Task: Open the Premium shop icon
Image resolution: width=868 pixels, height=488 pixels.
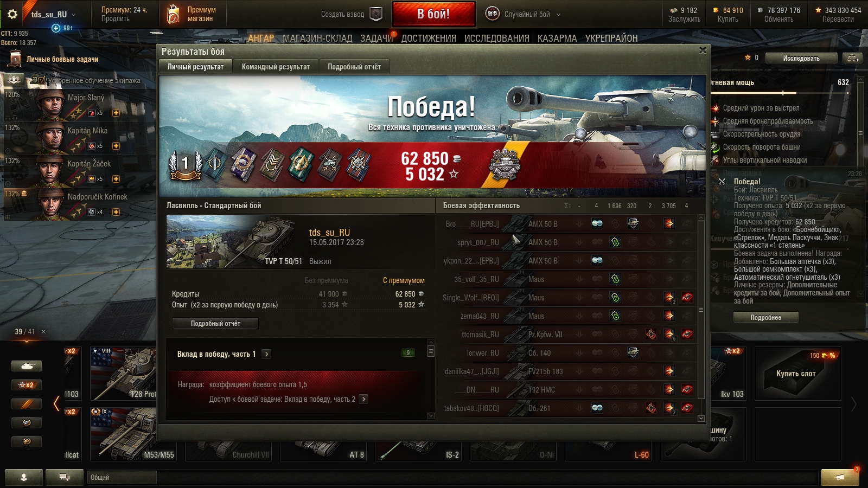Action: click(173, 14)
